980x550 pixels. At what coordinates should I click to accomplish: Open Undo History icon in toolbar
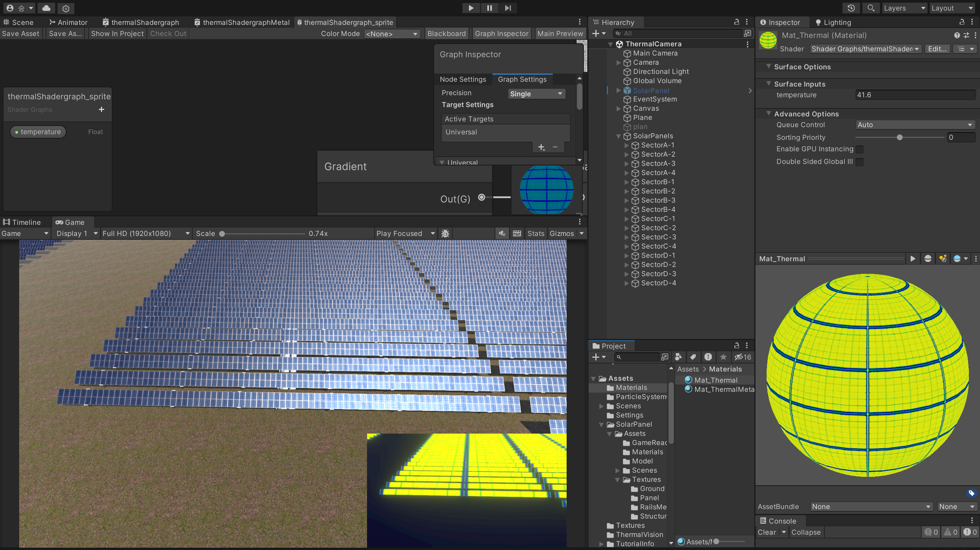click(x=851, y=8)
